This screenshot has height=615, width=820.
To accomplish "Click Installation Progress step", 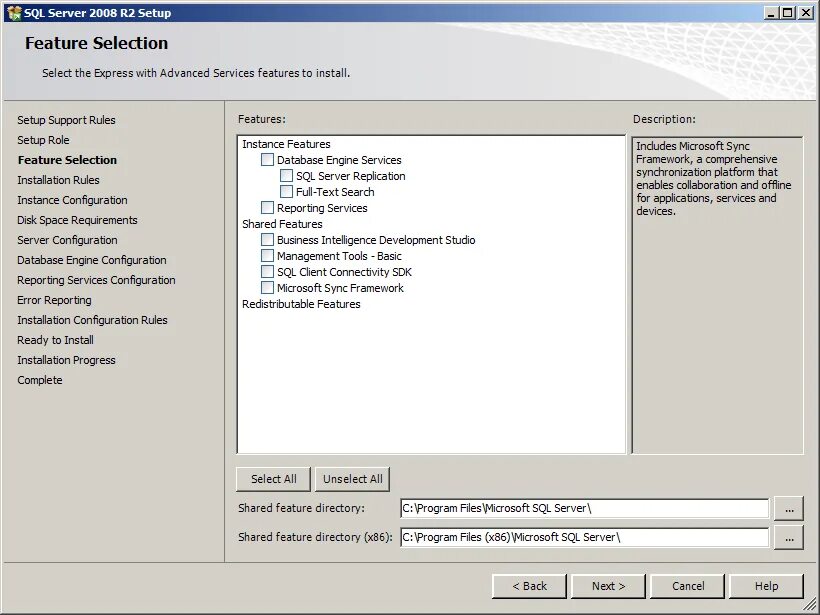I will (x=66, y=360).
